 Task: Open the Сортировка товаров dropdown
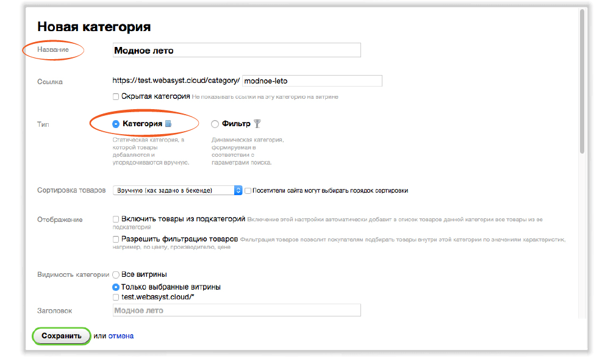[177, 190]
